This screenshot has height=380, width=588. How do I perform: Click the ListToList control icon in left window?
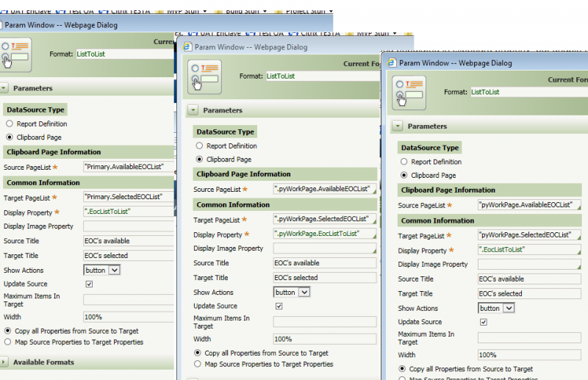(x=15, y=55)
